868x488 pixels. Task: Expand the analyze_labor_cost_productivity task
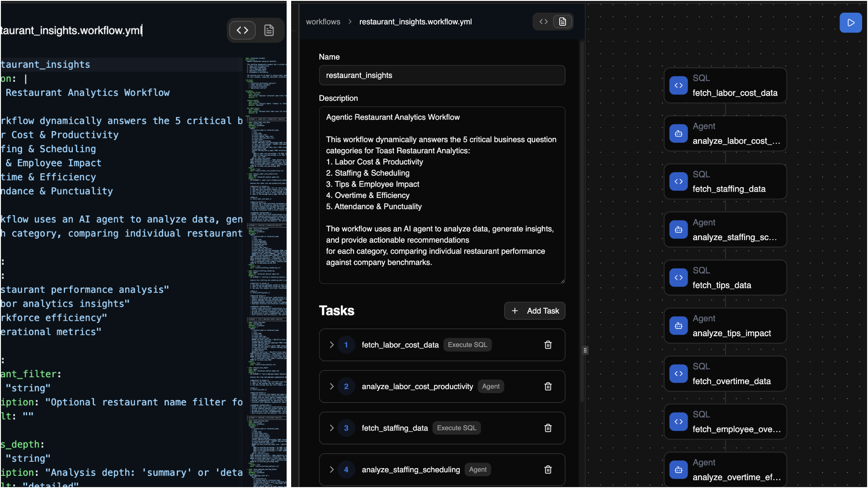332,386
